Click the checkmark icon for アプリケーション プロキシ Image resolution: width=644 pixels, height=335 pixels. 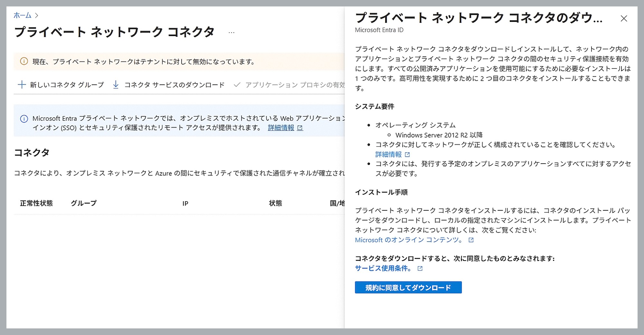(237, 84)
